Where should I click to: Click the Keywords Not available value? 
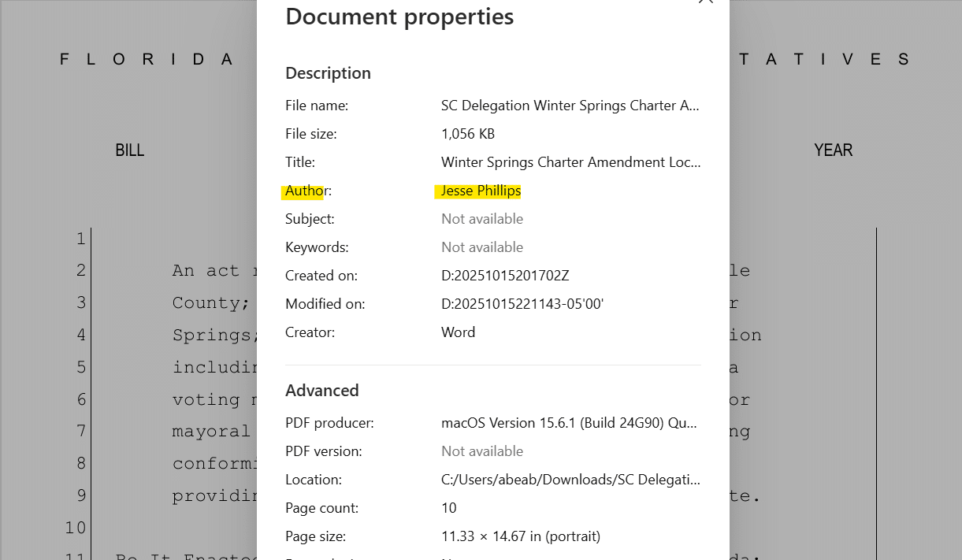(x=481, y=247)
